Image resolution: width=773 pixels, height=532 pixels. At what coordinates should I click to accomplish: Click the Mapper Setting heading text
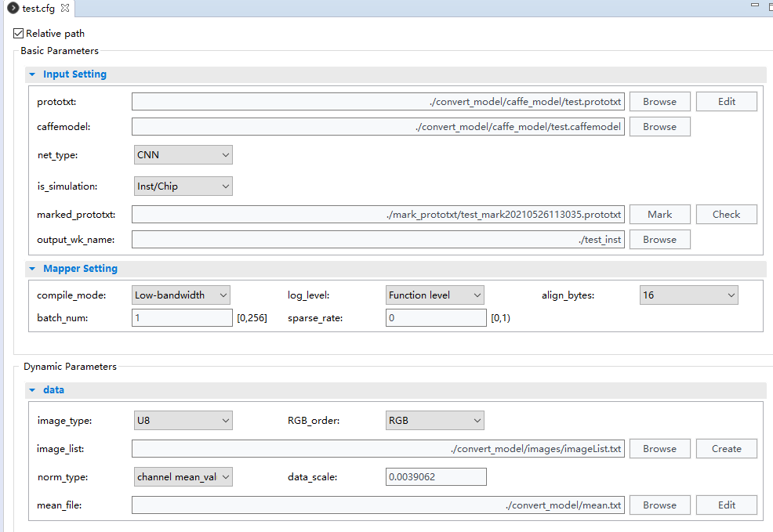tap(80, 269)
